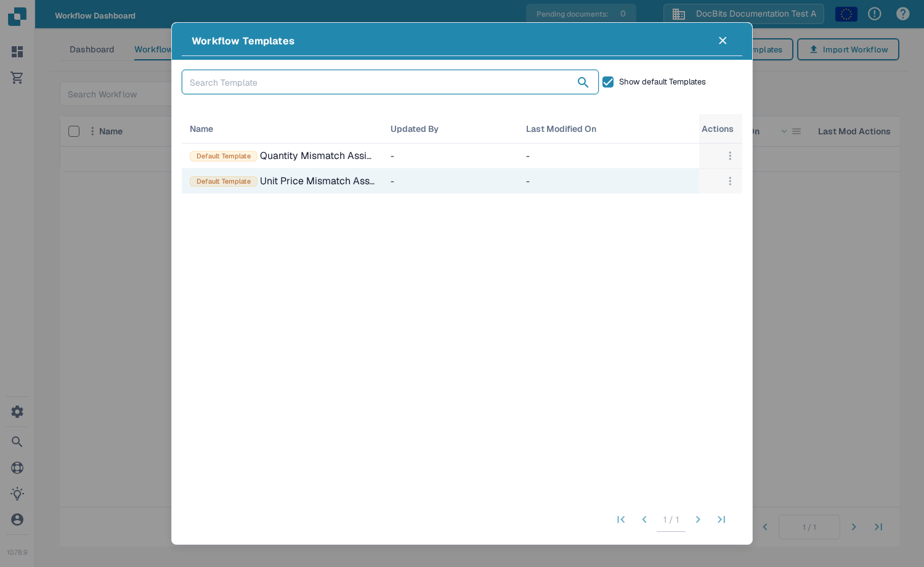Go to previous page in templates dialog
924x567 pixels.
(x=644, y=520)
